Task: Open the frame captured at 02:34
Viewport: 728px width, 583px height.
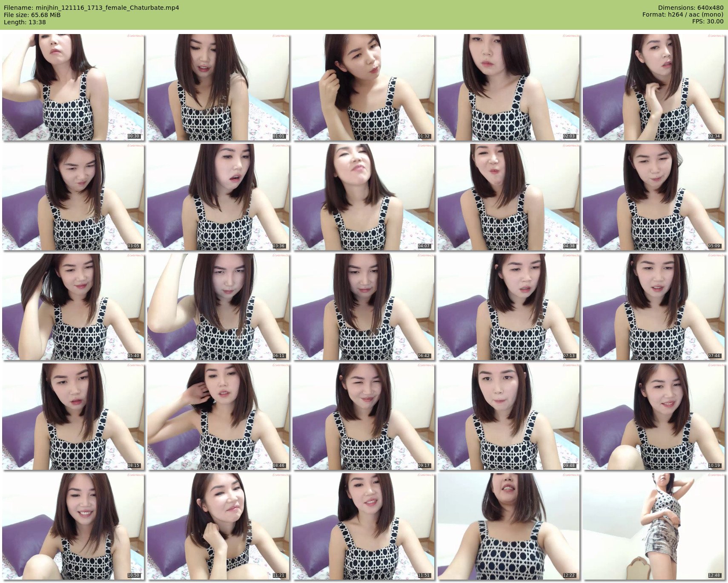Action: pos(654,87)
